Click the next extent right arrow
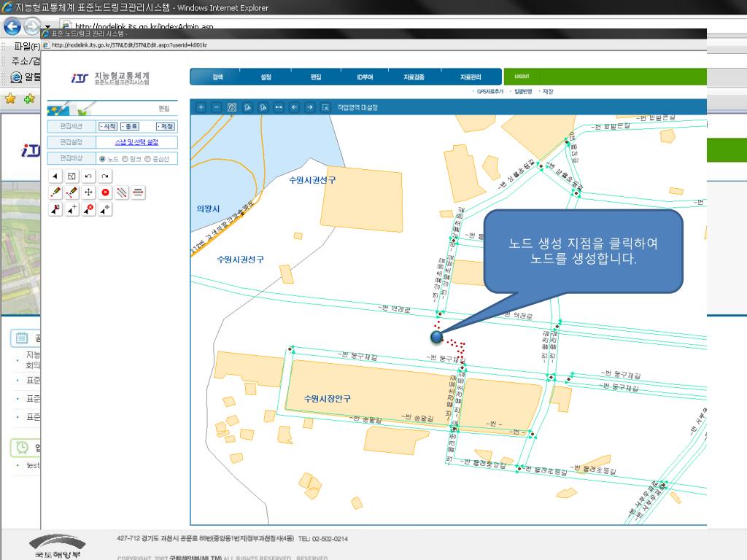 pos(310,107)
